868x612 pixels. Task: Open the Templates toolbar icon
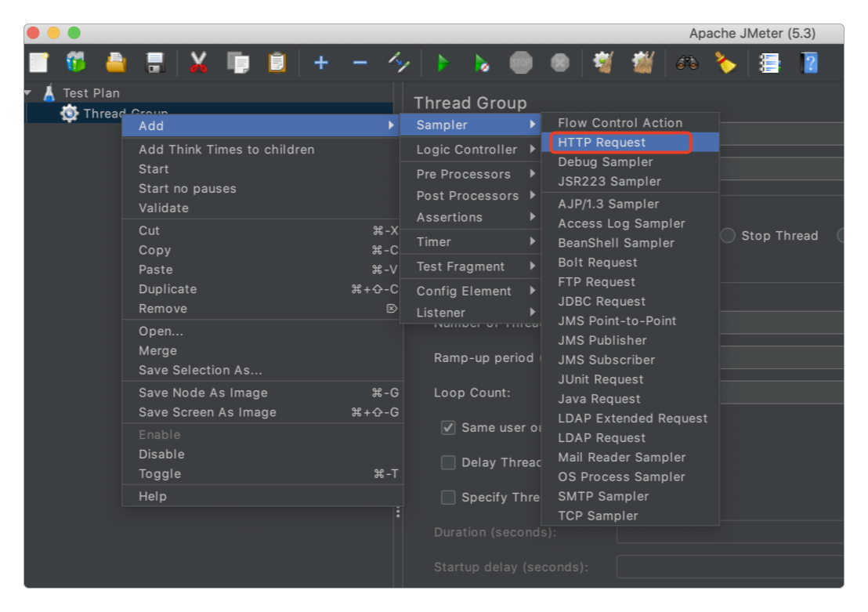coord(77,63)
